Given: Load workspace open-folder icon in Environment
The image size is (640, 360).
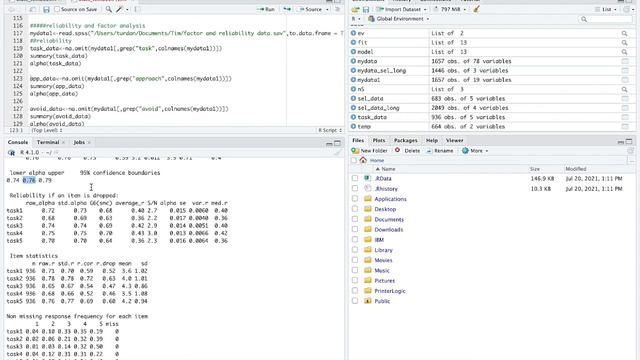Looking at the screenshot, I should point(356,9).
